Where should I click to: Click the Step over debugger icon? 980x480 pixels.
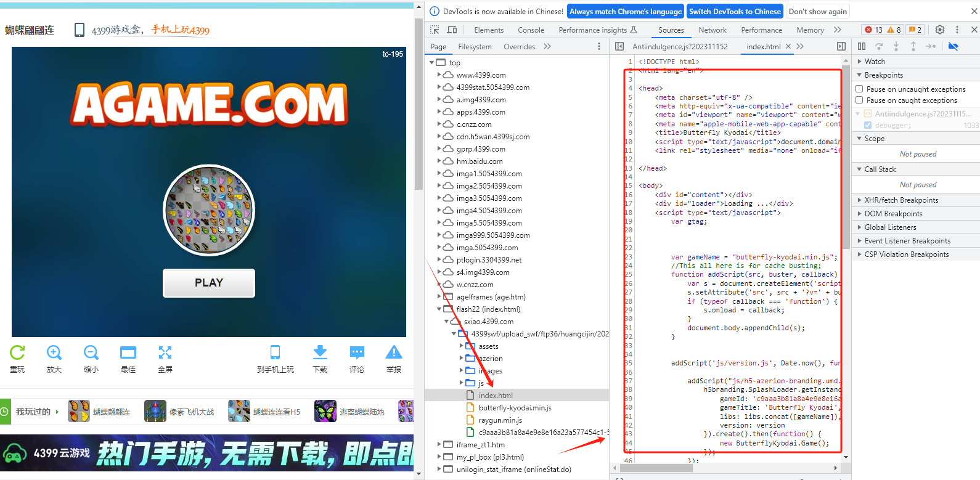pyautogui.click(x=879, y=46)
